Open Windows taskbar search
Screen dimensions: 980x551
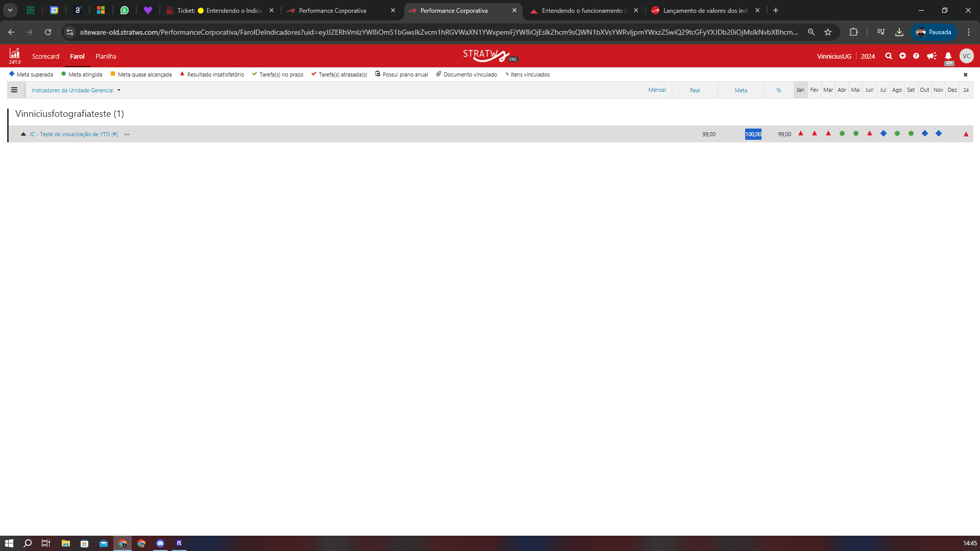point(28,543)
